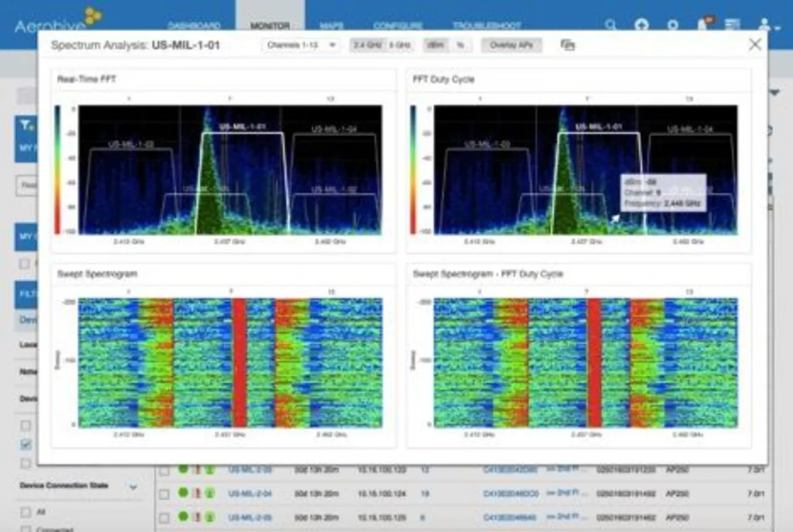Check the row checkbox for US-MIL-2-04

(164, 494)
